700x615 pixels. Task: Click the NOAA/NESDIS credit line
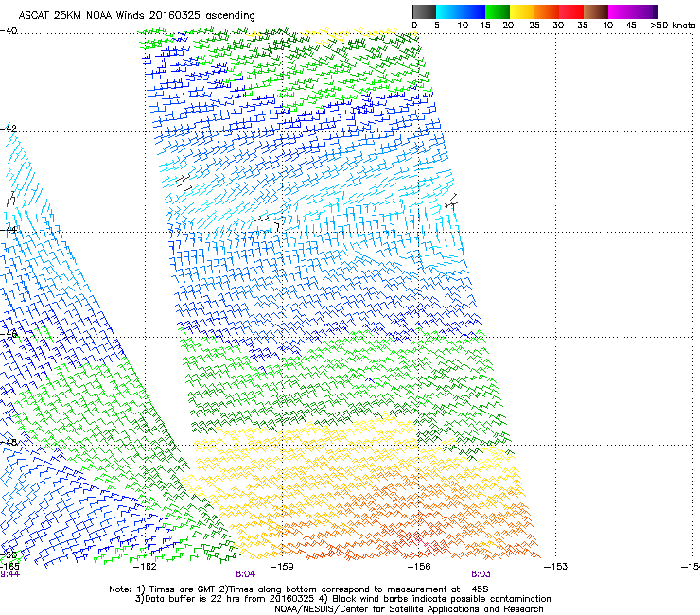click(409, 609)
